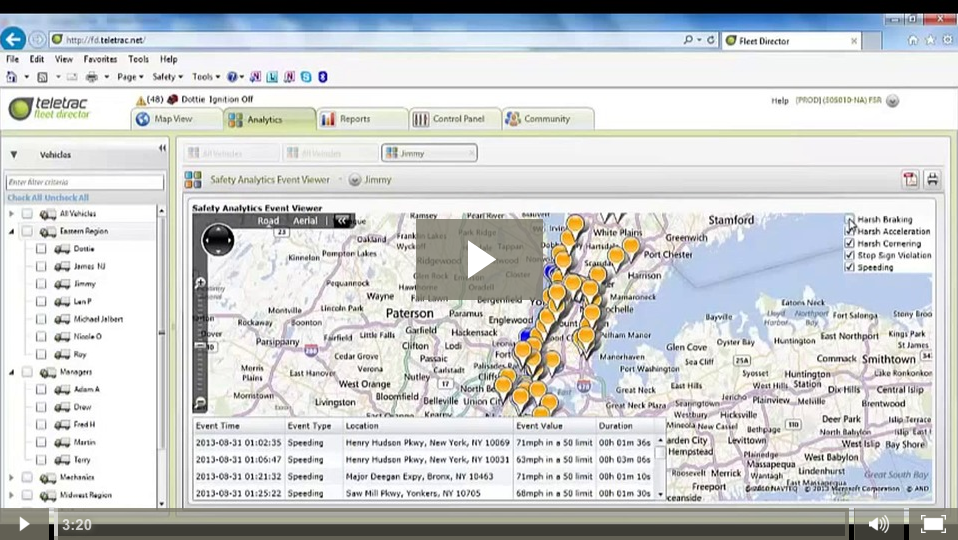958x540 pixels.
Task: Click the help question-mark toolbar icon
Action: pos(232,77)
